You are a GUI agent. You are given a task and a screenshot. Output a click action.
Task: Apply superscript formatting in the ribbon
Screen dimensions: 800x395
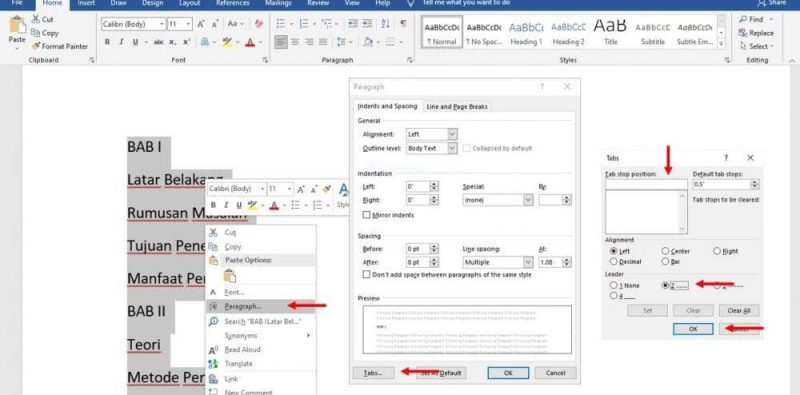[x=187, y=42]
